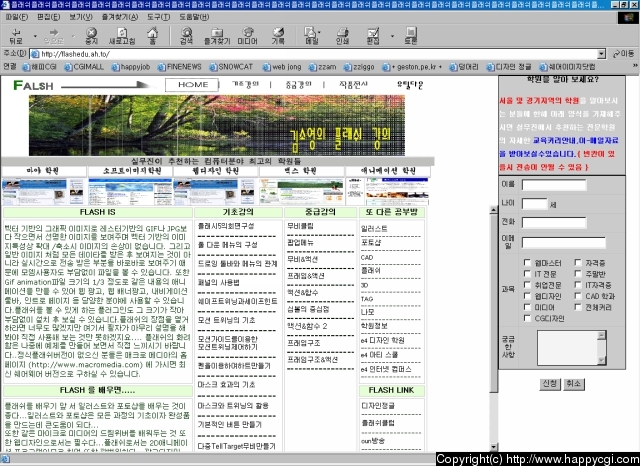Open the 해피CGI link bar shortcut

click(40, 67)
